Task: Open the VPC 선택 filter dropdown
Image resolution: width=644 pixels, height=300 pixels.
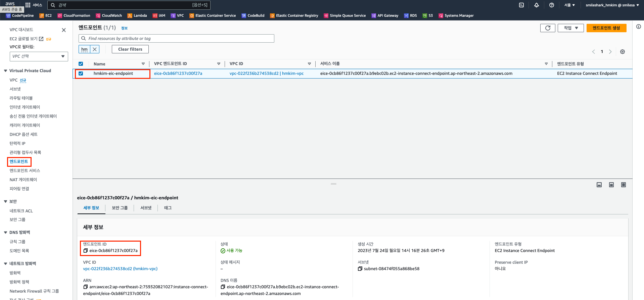Action: [x=39, y=56]
